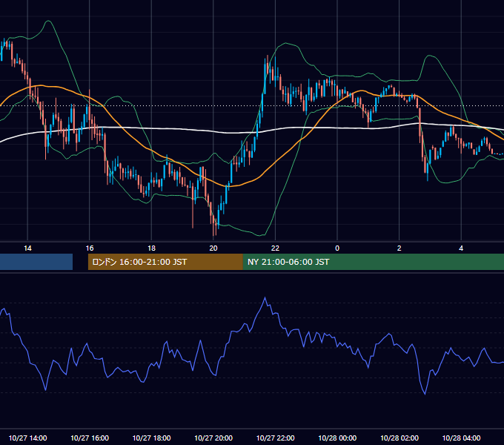Screen dimensions: 504x445
Task: Click the 10/28 04:00 time label
Action: [x=461, y=438]
